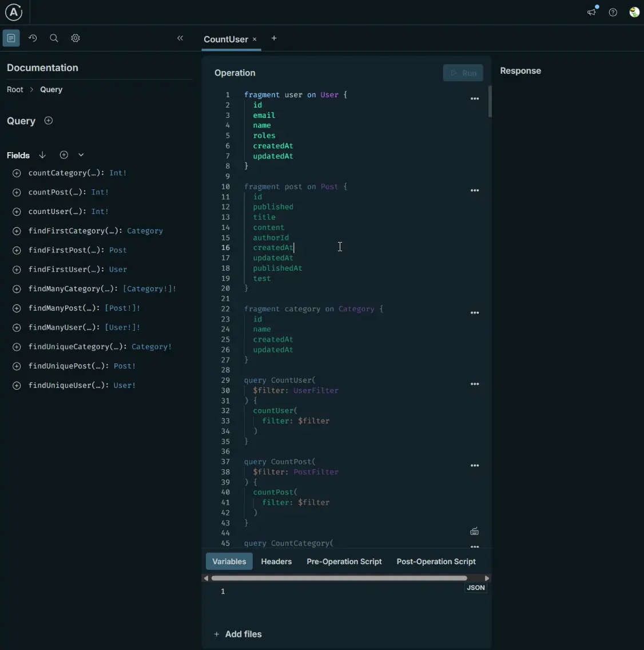Open the user avatar menu
The height and width of the screenshot is (650, 644).
click(x=634, y=12)
